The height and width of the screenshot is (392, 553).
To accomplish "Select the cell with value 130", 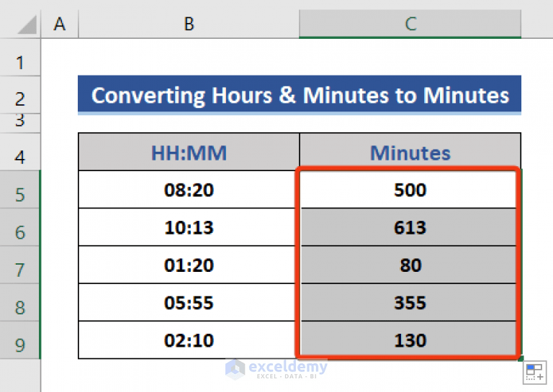I will click(x=410, y=340).
